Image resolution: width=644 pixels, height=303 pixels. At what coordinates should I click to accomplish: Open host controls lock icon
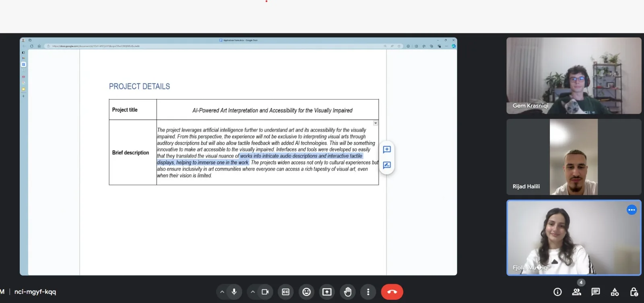634,292
